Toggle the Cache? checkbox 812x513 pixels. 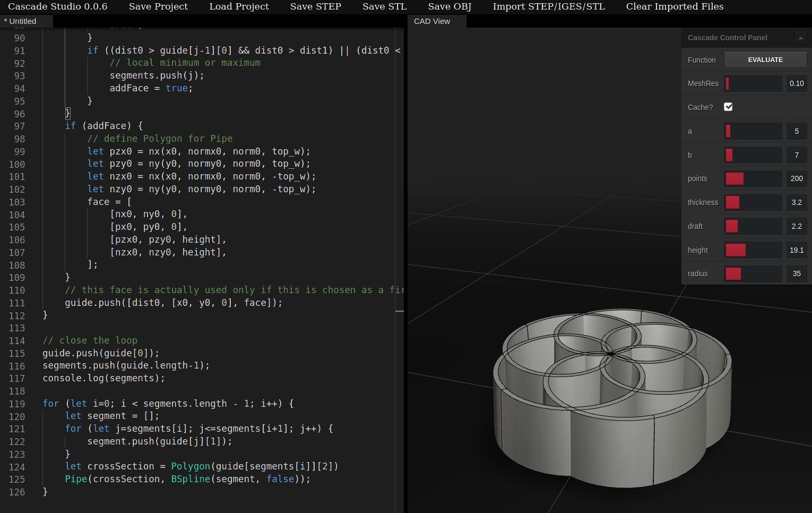tap(728, 107)
